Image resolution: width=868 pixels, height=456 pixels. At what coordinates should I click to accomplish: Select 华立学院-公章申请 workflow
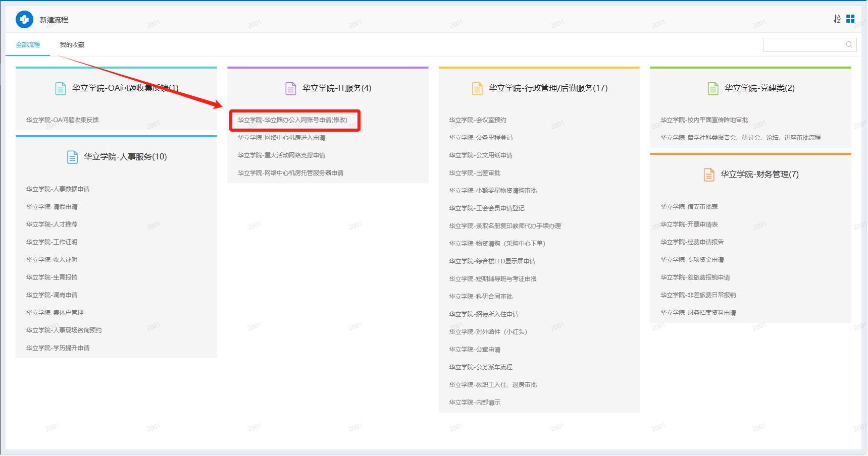click(475, 350)
